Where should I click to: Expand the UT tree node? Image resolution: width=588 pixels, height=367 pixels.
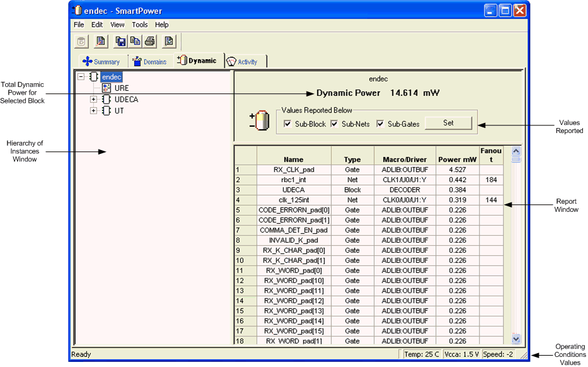coord(93,110)
